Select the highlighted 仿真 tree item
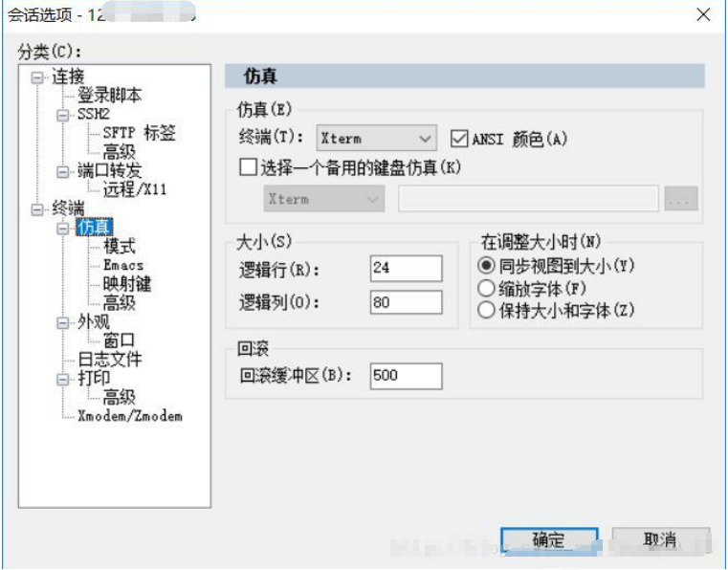Image resolution: width=728 pixels, height=570 pixels. (x=95, y=228)
